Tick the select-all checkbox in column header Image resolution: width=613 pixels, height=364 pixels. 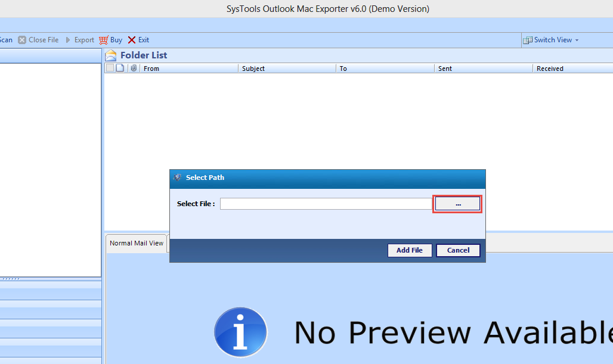pyautogui.click(x=110, y=68)
